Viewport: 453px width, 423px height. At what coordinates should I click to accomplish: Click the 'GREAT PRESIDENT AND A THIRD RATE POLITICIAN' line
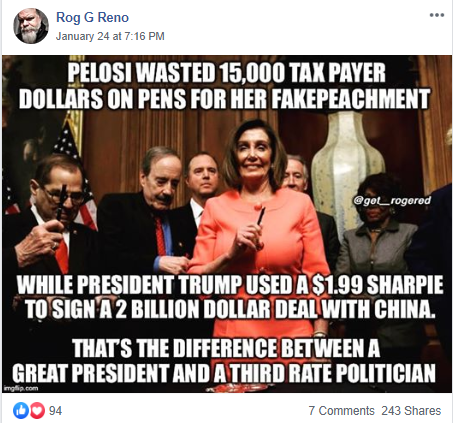[x=224, y=373]
